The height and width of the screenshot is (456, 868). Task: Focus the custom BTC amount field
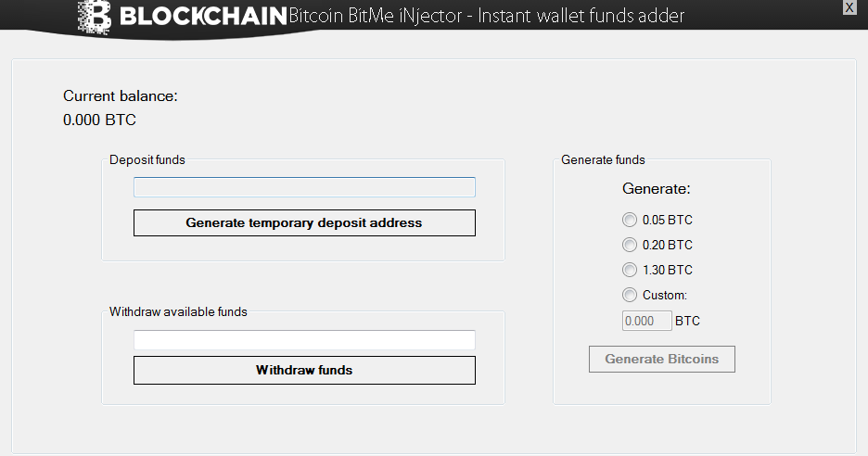click(646, 321)
